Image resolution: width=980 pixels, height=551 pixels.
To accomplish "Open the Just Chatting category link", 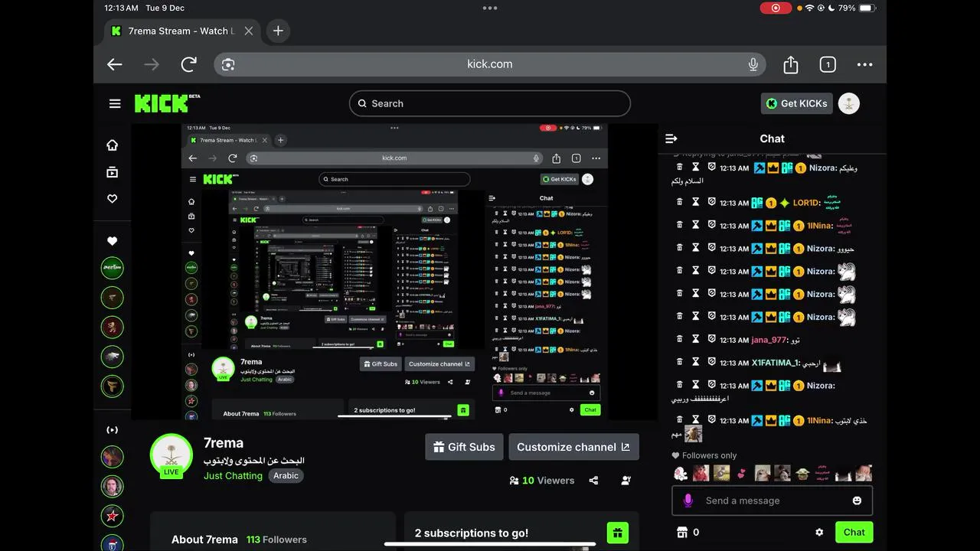I will (233, 476).
